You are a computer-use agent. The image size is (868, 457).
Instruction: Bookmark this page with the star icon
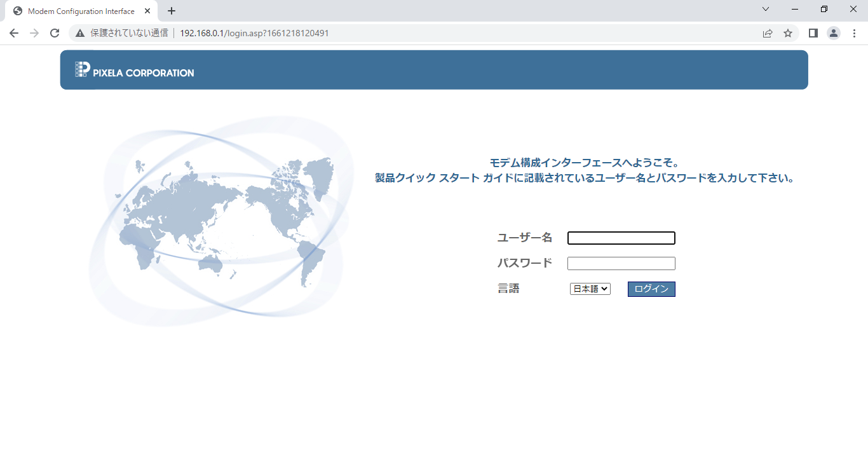788,33
